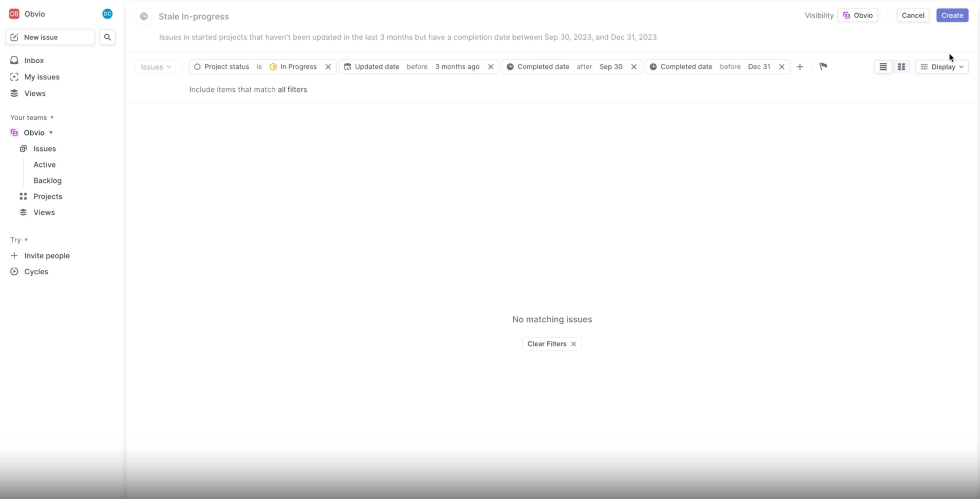Switch to board layout view
The height and width of the screenshot is (499, 980).
click(x=901, y=67)
